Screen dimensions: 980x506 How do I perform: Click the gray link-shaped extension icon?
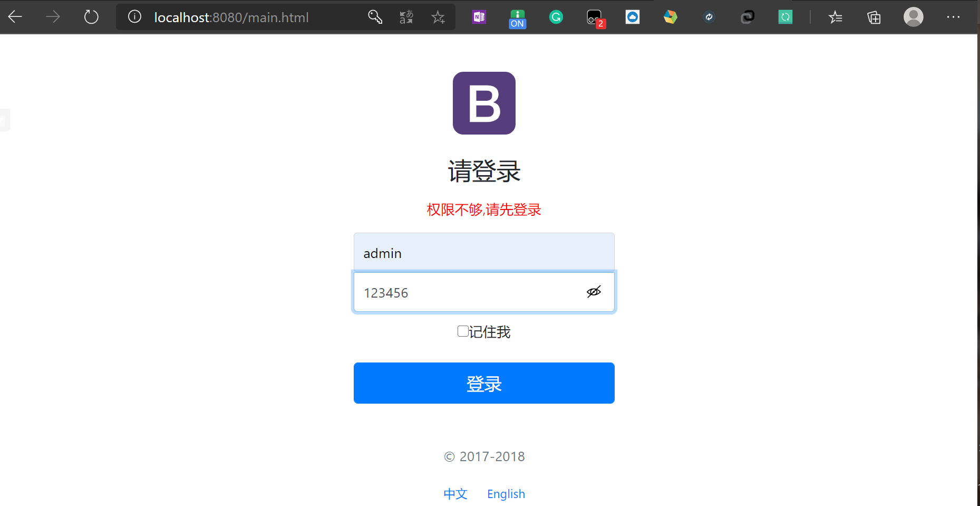tap(748, 17)
